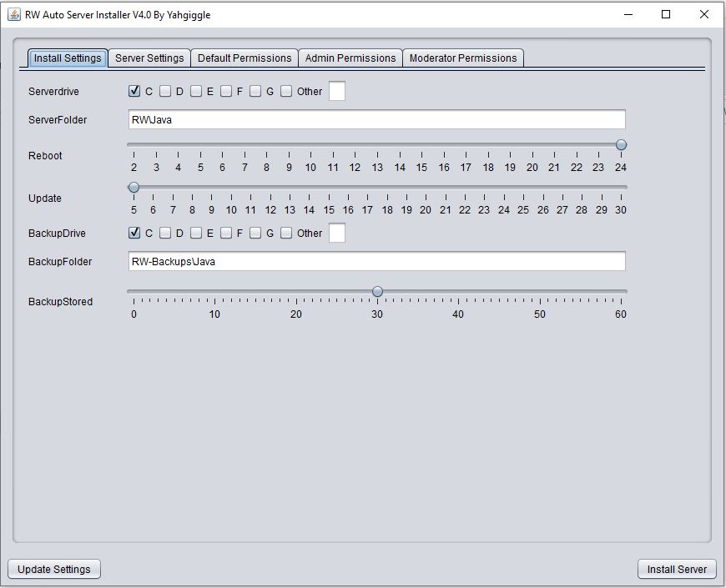This screenshot has width=726, height=588.
Task: Focus the BackupFolder input field
Action: (x=376, y=262)
